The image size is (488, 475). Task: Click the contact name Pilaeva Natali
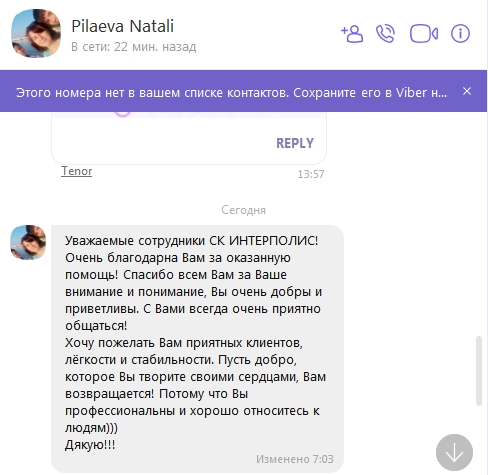point(123,26)
